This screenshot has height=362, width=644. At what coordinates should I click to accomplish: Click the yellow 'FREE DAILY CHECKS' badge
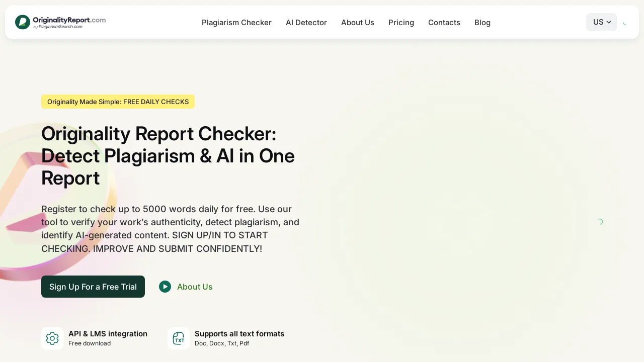coord(118,102)
